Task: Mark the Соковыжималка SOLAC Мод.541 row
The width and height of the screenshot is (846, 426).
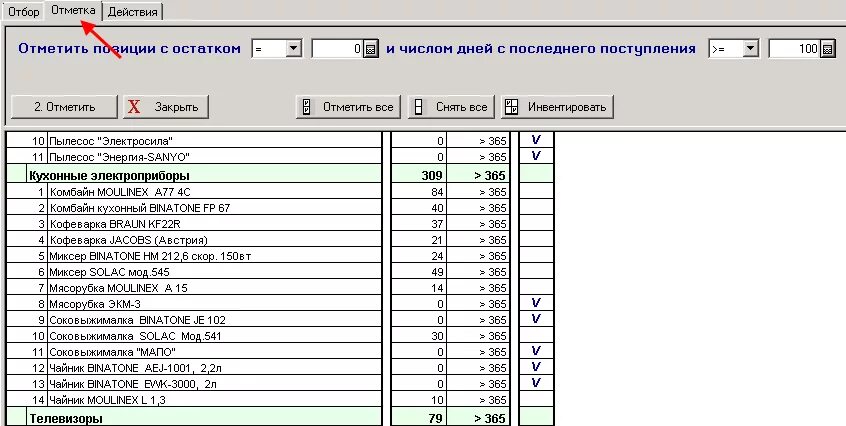Action: (536, 335)
